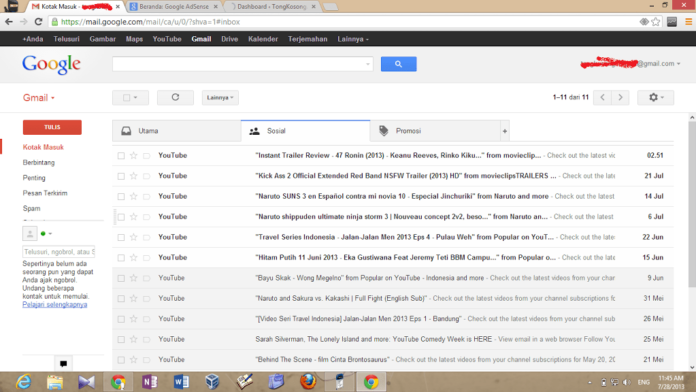
Task: Switch to the Utama tab
Action: point(177,131)
